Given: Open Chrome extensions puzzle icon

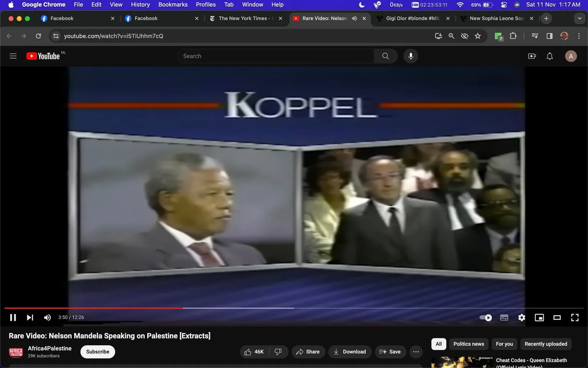Looking at the screenshot, I should click(513, 36).
